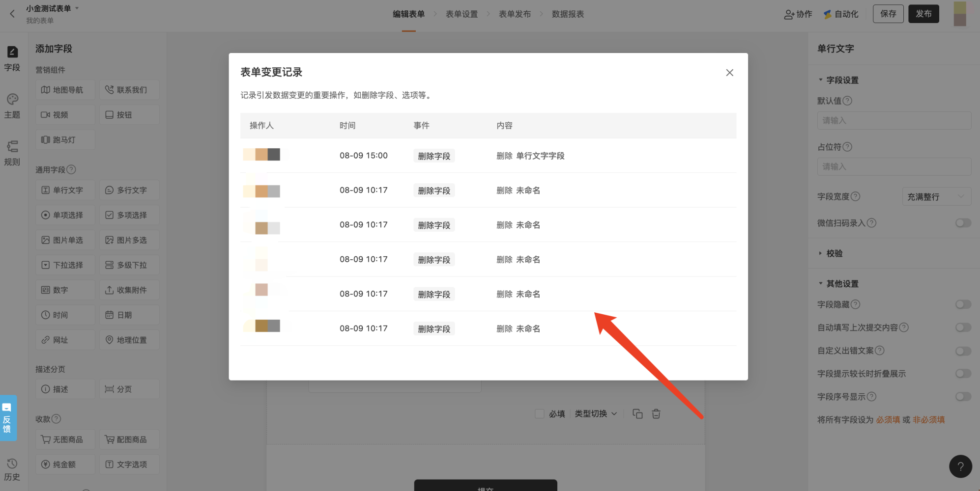The width and height of the screenshot is (980, 491).
Task: Set all fields to 非必须填
Action: 929,420
